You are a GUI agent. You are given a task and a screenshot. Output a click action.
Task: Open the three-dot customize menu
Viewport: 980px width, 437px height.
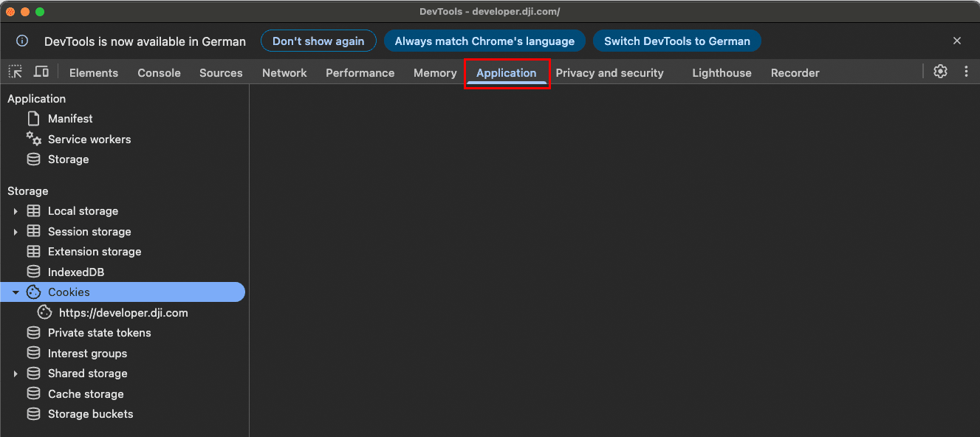click(x=966, y=72)
